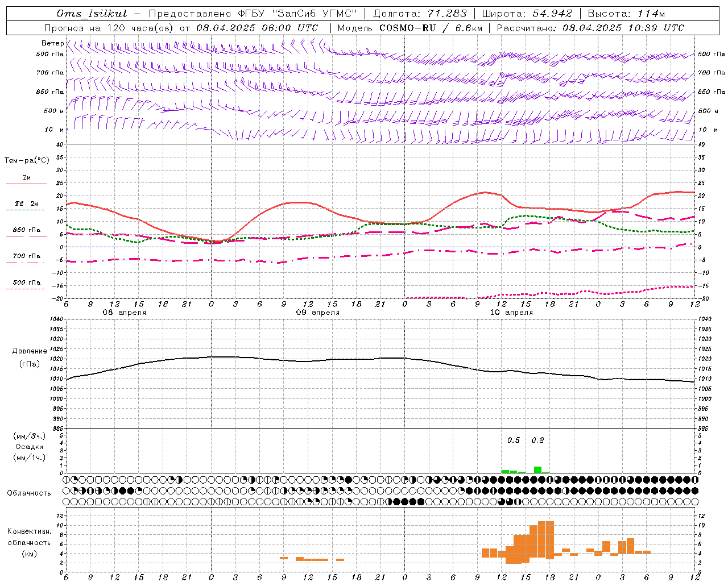Click the tallest orange convective cloud bar

pyautogui.click(x=546, y=540)
